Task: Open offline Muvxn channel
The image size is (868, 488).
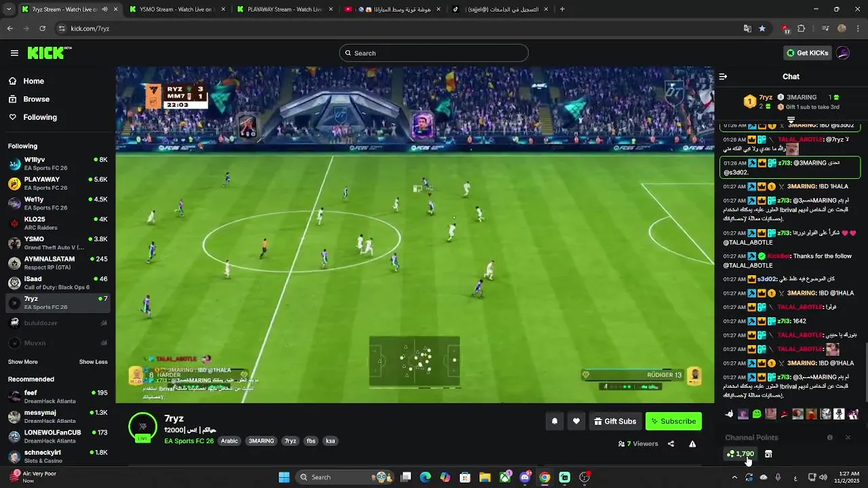Action: point(58,343)
